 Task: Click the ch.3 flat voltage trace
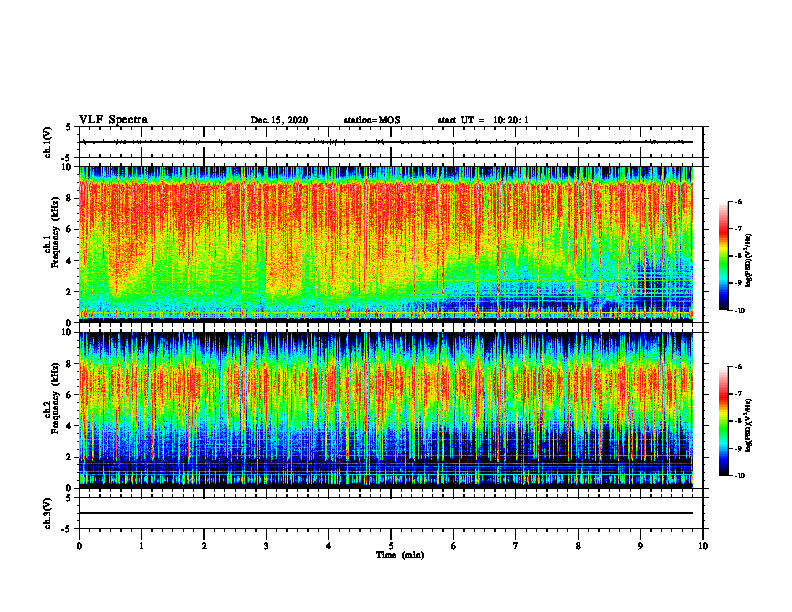coord(386,513)
